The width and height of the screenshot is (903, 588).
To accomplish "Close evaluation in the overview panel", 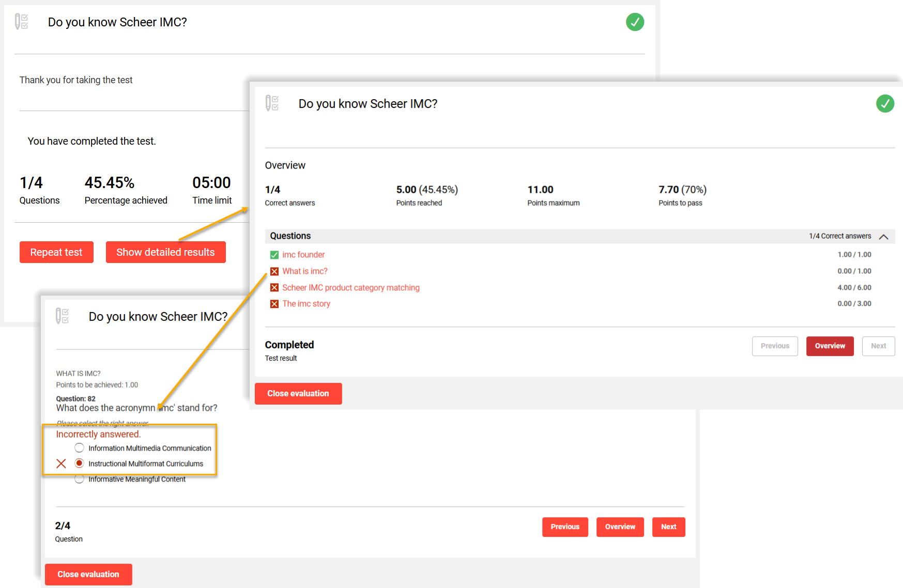I will 298,394.
